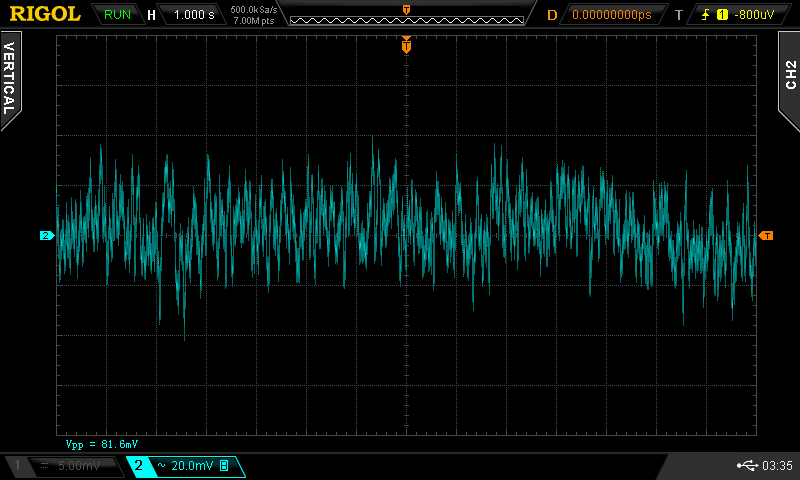Click the 7.00M pts memory depth readout
This screenshot has width=800, height=480.
click(254, 21)
